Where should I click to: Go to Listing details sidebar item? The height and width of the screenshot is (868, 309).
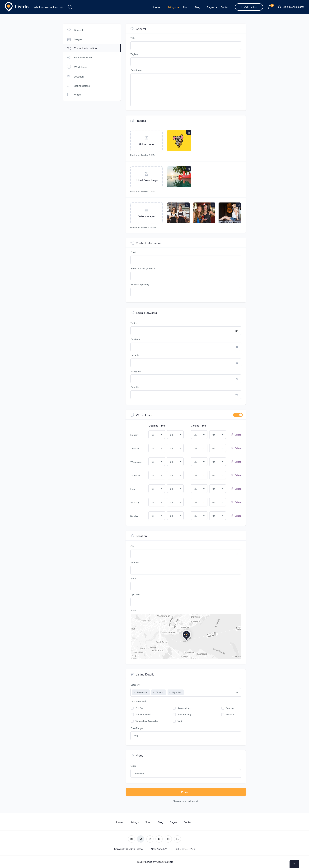[x=82, y=86]
